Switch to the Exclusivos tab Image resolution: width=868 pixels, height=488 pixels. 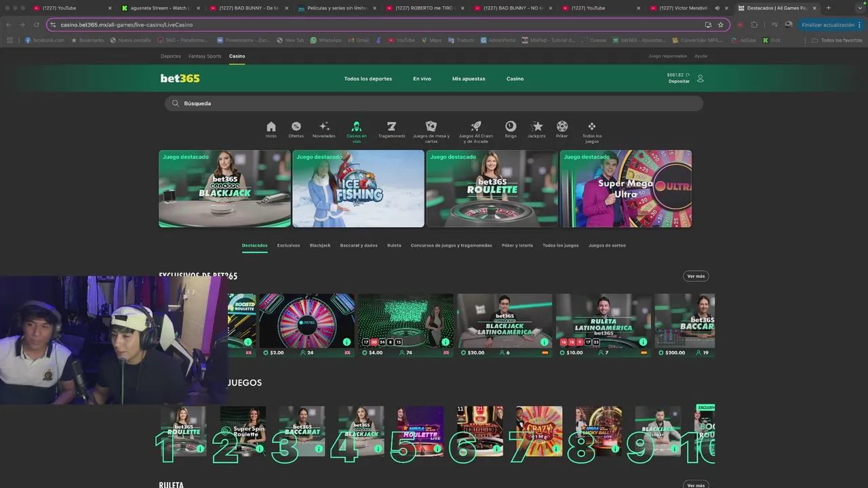pos(288,245)
